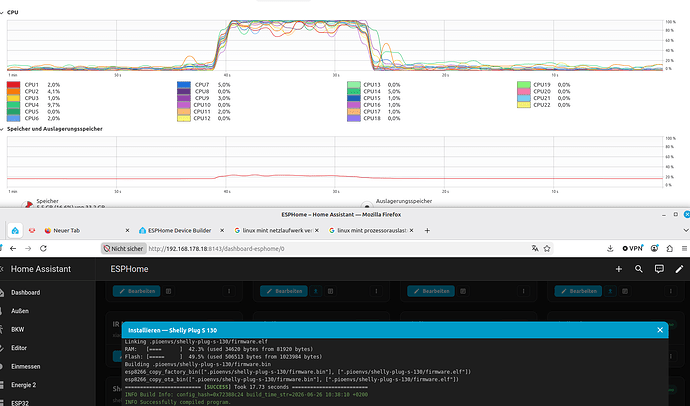The width and height of the screenshot is (690, 406).
Task: Click the VPN toolbar button
Action: [632, 249]
